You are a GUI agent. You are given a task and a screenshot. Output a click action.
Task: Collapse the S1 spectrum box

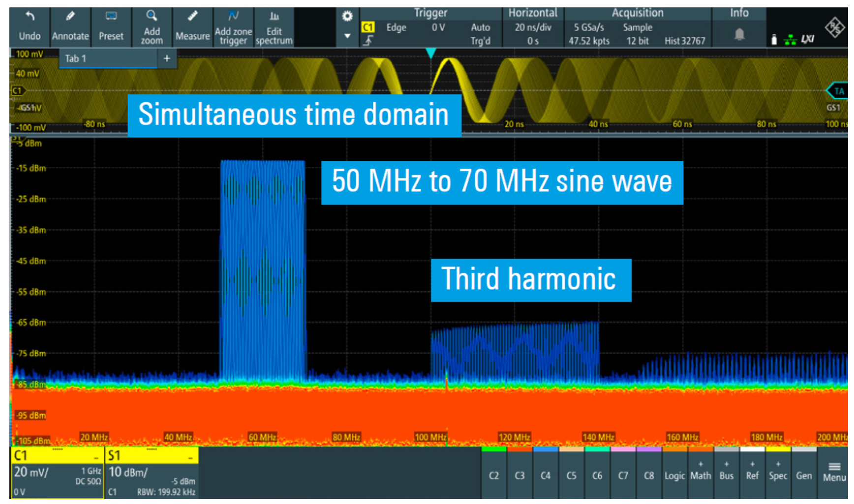(190, 458)
